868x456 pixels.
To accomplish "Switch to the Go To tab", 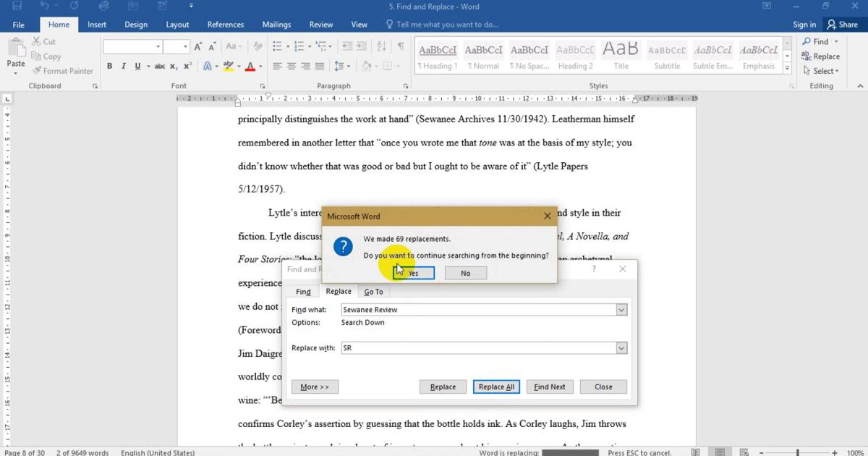I will pyautogui.click(x=373, y=292).
